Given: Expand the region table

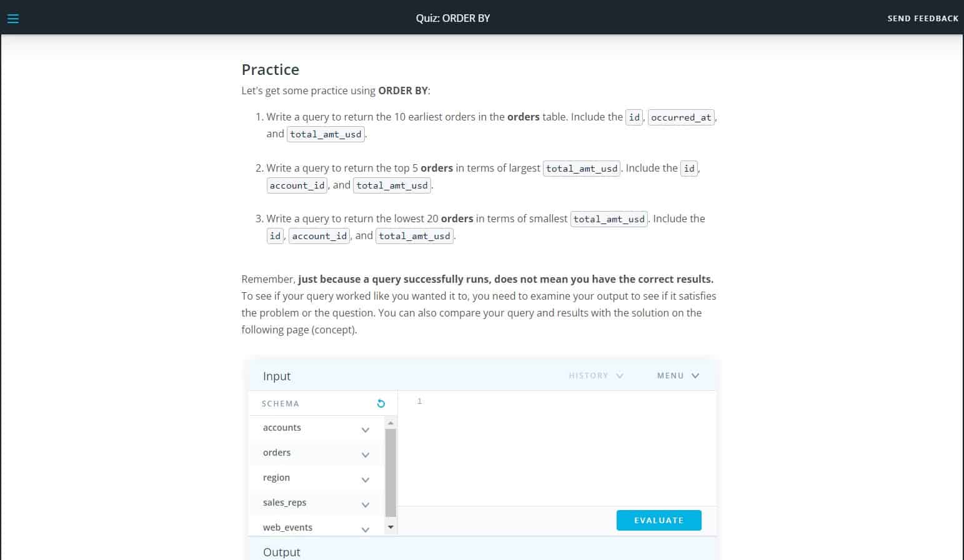Looking at the screenshot, I should click(365, 479).
